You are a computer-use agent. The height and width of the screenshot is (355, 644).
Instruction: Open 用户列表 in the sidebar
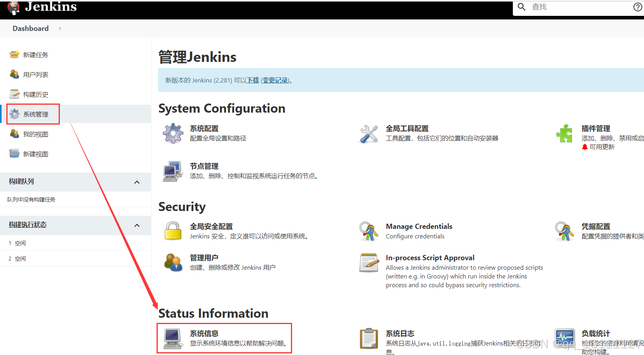[x=36, y=75]
